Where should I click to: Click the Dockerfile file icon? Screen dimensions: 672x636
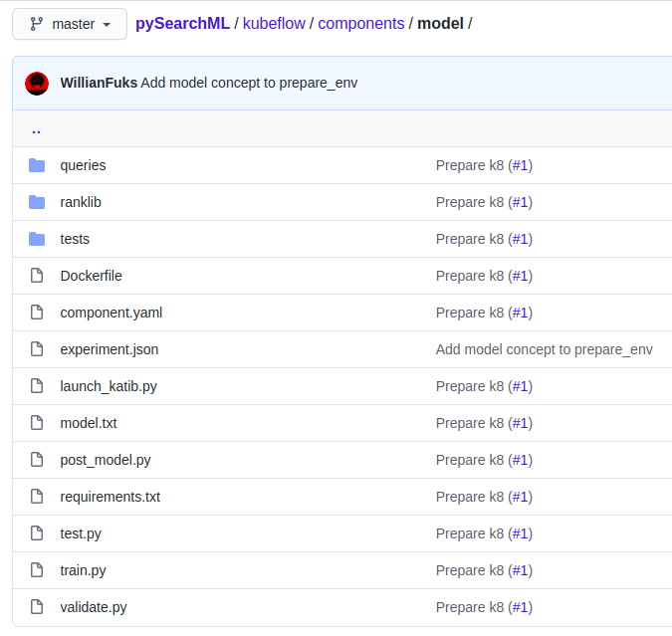click(37, 276)
